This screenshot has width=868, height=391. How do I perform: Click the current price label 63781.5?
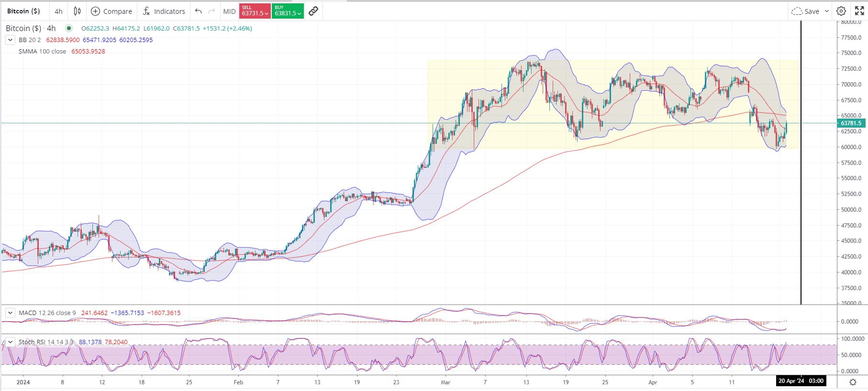851,123
